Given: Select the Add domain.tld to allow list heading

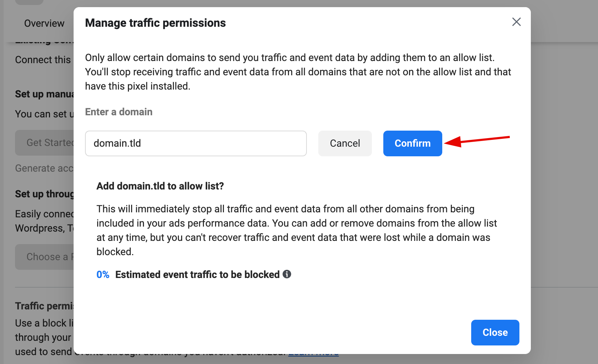Looking at the screenshot, I should coord(160,186).
